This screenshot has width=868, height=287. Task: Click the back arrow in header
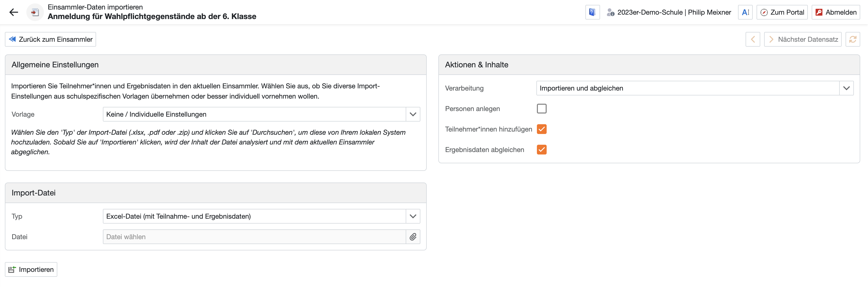coord(13,12)
